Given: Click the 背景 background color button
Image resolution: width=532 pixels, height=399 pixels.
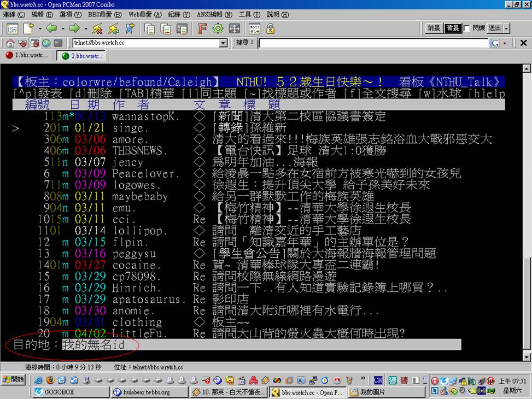Looking at the screenshot, I should coord(452,28).
